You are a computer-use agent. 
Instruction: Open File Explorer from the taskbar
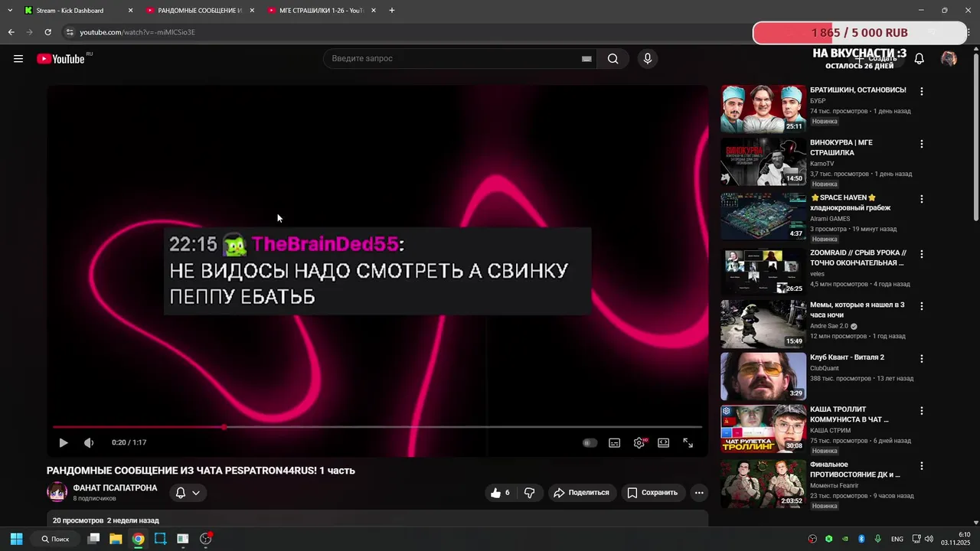coord(116,539)
